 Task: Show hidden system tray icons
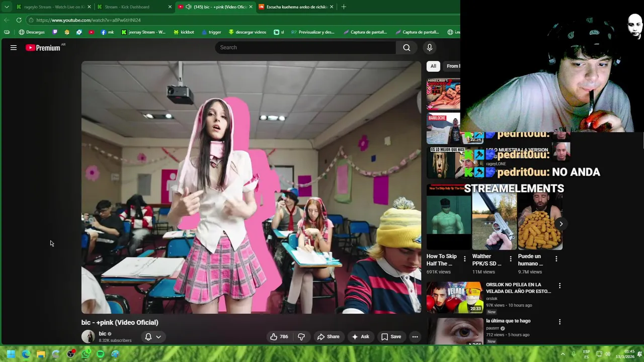[562, 354]
